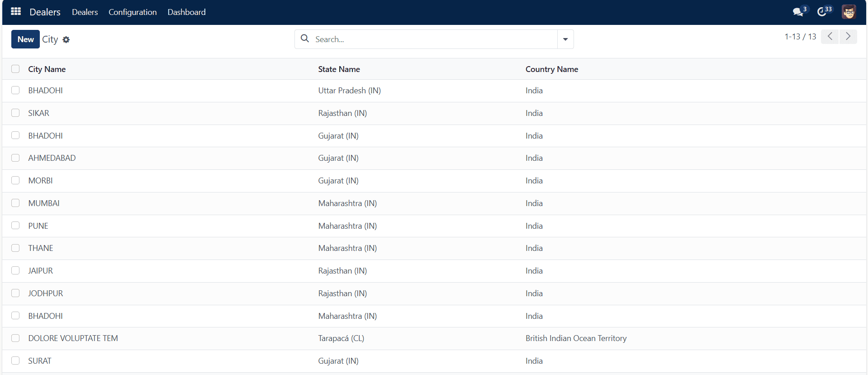Open the apps grid menu icon

16,11
